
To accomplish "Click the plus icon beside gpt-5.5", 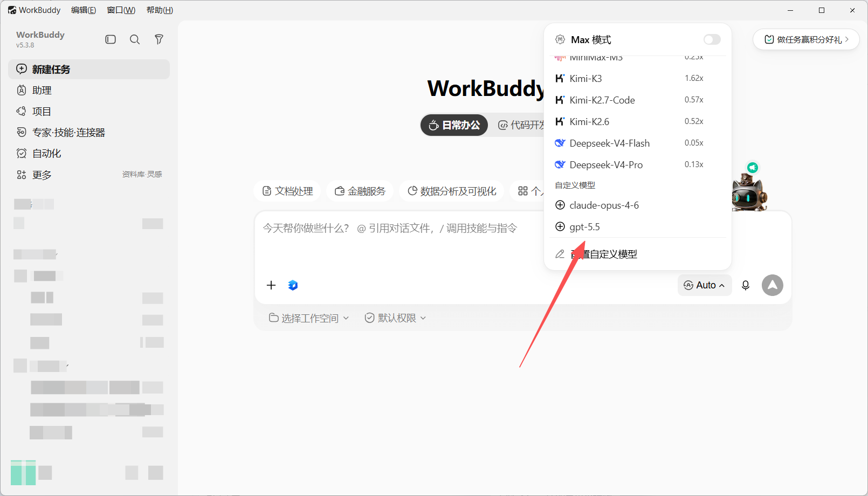I will pos(560,226).
